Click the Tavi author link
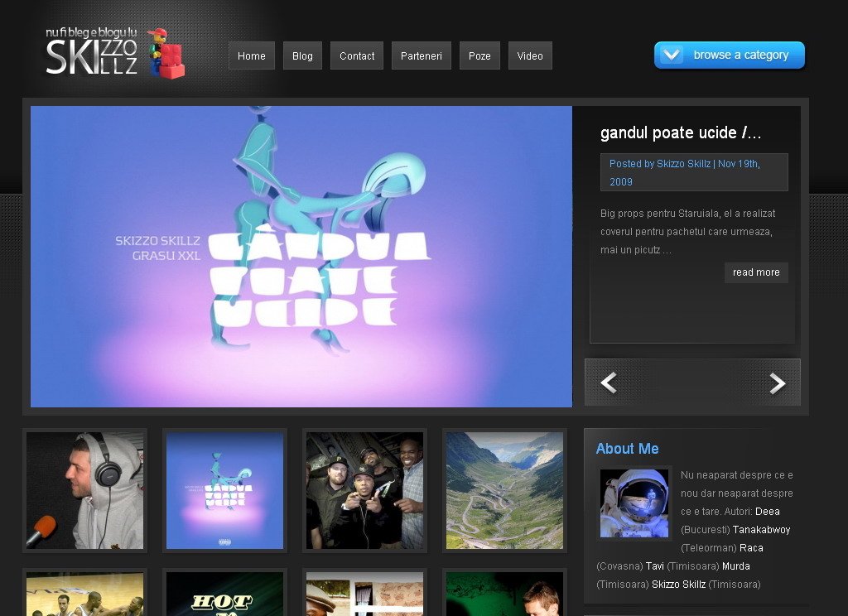Screen dimensions: 848x616 pos(654,566)
